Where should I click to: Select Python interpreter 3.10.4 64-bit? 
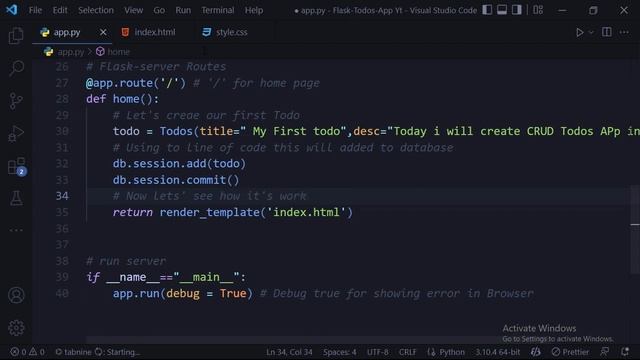pyautogui.click(x=497, y=352)
